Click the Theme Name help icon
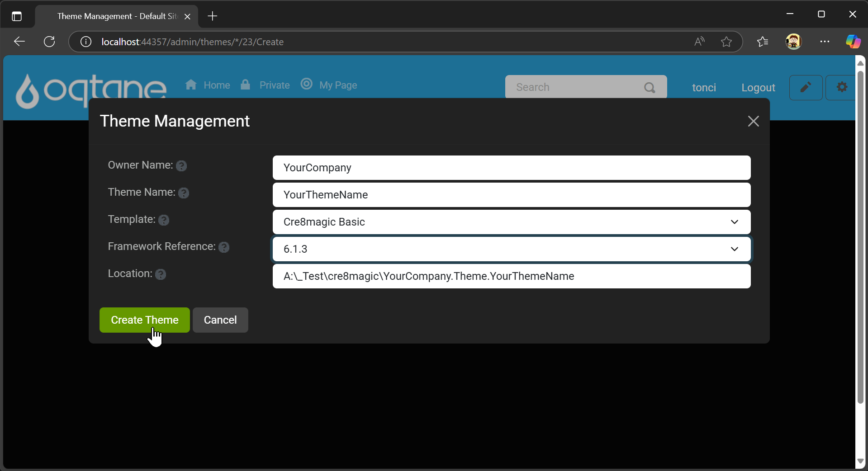This screenshot has height=471, width=868. point(184,193)
